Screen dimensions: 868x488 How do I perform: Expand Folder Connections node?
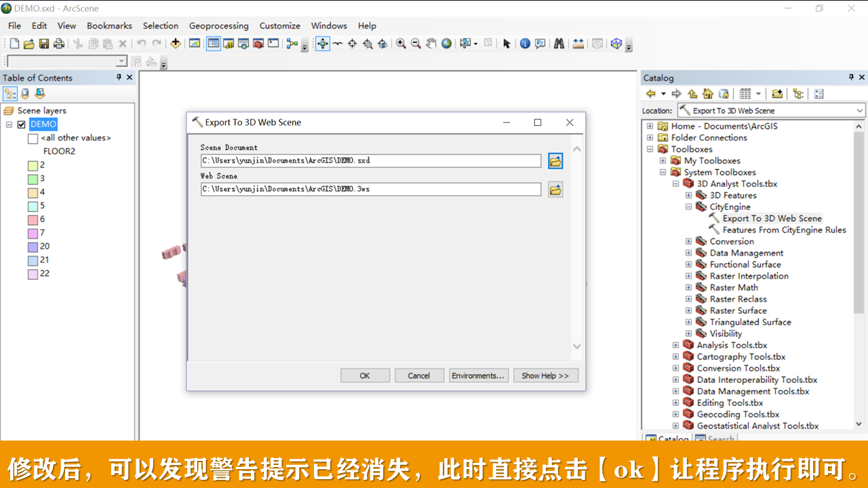650,138
